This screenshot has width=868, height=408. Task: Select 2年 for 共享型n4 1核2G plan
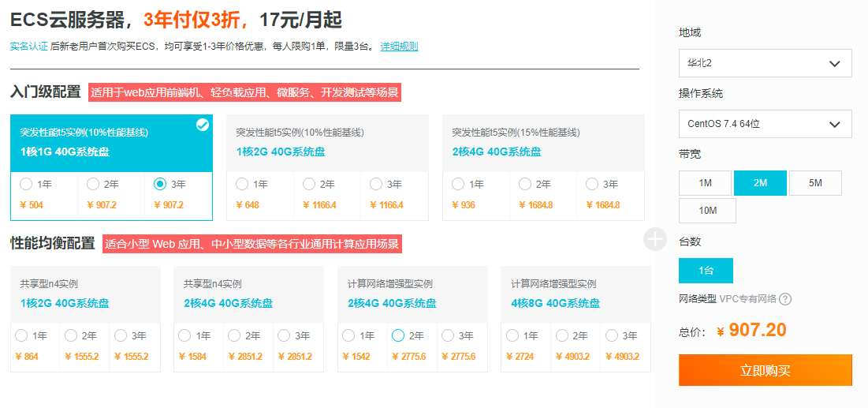pos(71,335)
